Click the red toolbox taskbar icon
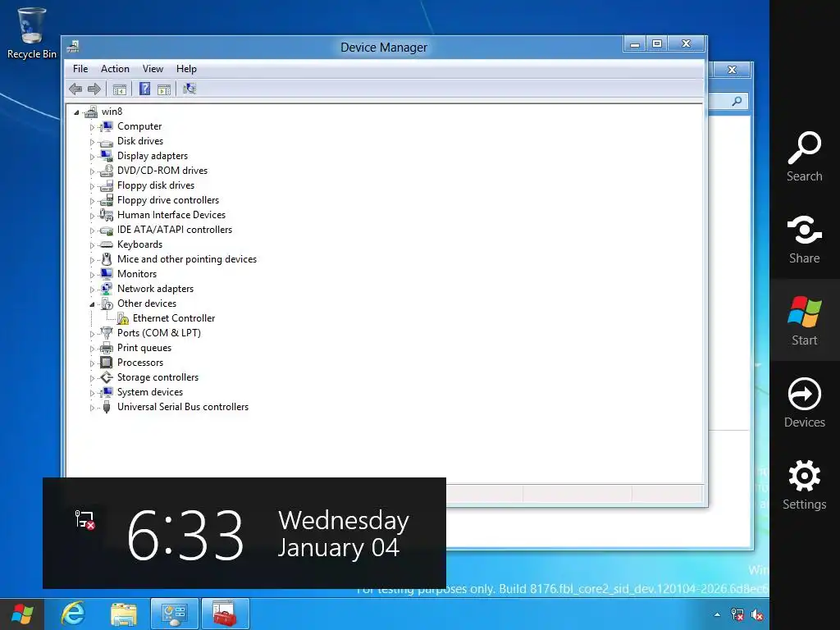 225,614
